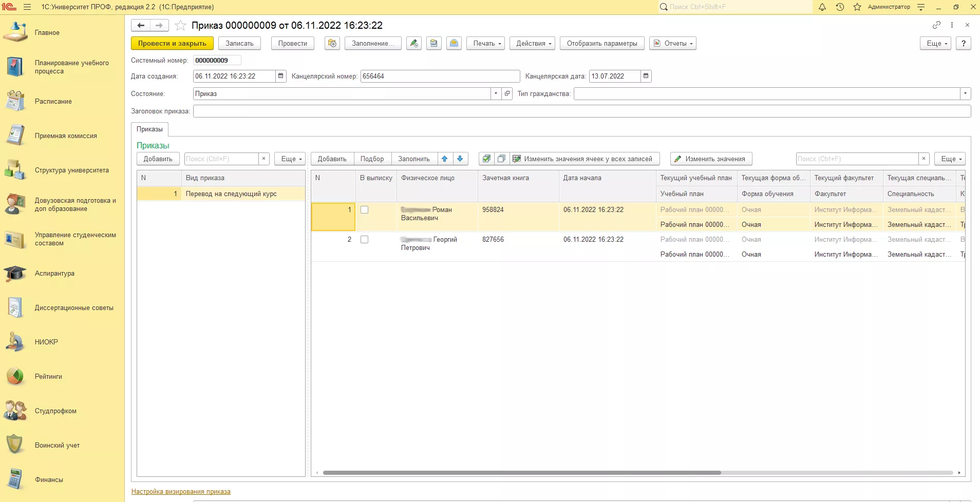The height and width of the screenshot is (502, 980).
Task: Click the help question mark button
Action: 964,44
